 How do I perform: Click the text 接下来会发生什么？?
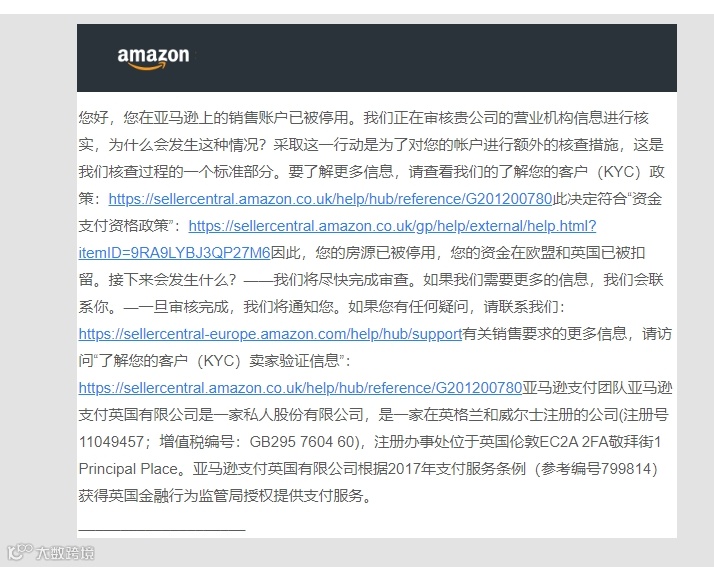point(172,280)
